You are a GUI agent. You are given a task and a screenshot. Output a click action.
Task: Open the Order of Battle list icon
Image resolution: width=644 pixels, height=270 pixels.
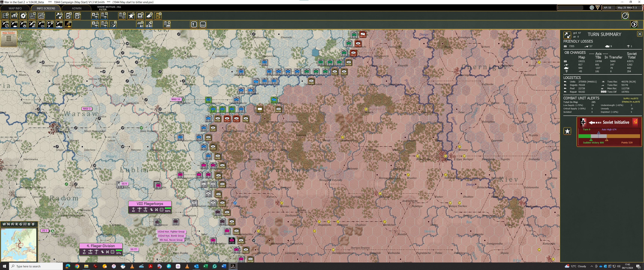click(5, 16)
